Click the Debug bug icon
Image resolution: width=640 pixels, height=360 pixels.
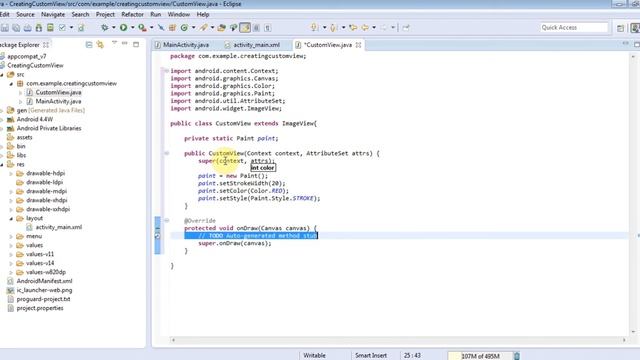104,28
